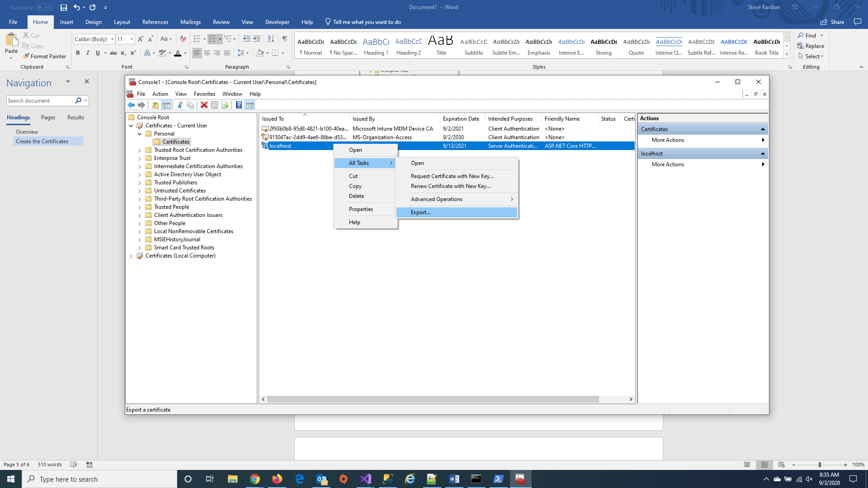Expand Trusted Root Certification Authorities node
868x488 pixels.
[x=140, y=150]
